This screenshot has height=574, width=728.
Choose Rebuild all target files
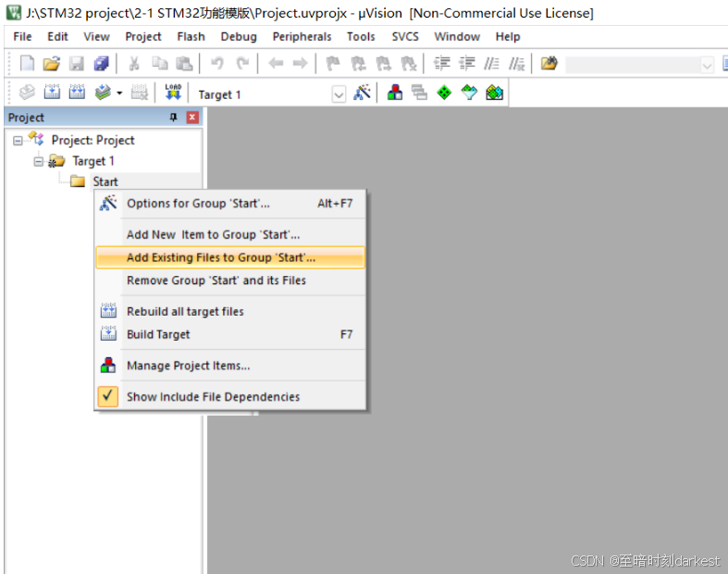(230, 311)
